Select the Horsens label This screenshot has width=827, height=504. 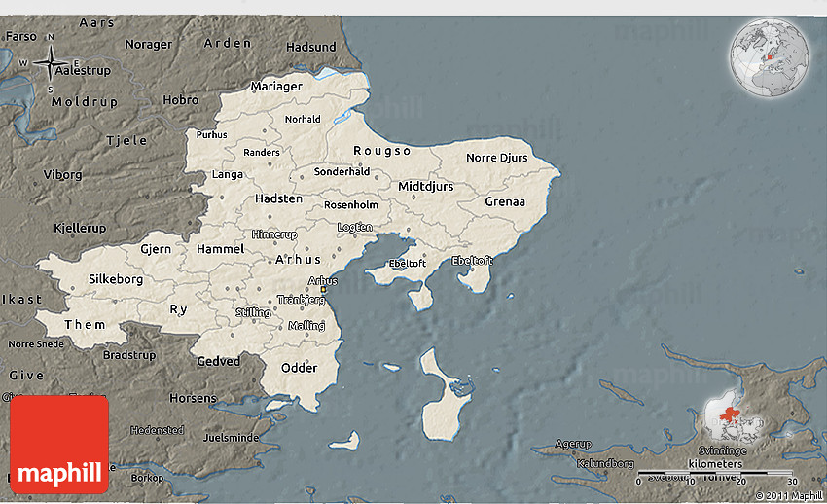[x=193, y=399]
